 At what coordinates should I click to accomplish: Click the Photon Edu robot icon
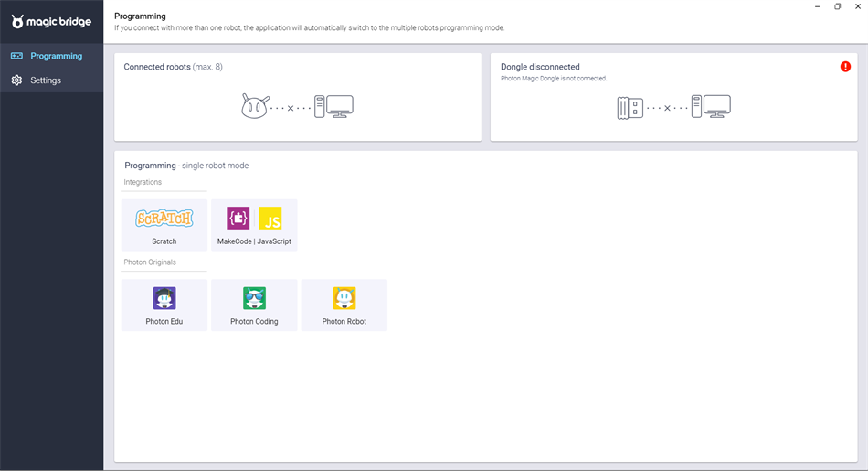tap(164, 298)
